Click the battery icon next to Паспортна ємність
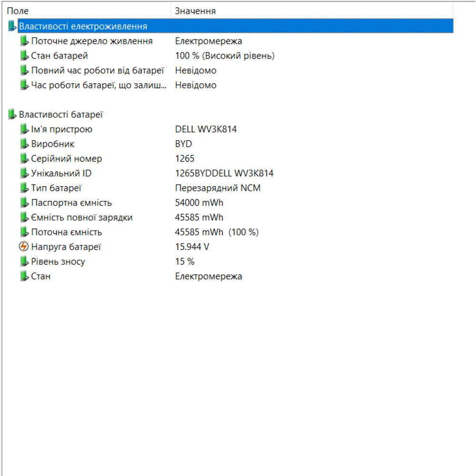 click(x=24, y=202)
